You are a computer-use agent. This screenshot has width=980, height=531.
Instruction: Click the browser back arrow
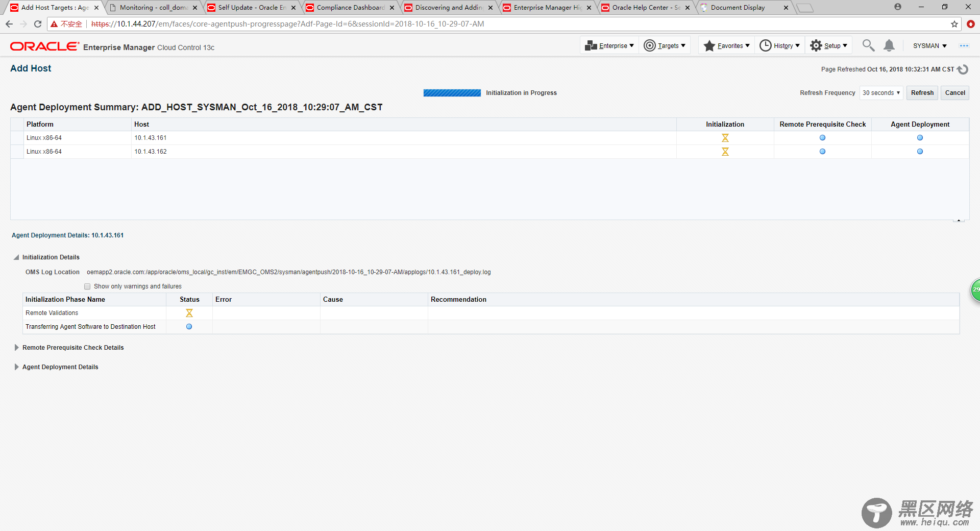click(9, 24)
